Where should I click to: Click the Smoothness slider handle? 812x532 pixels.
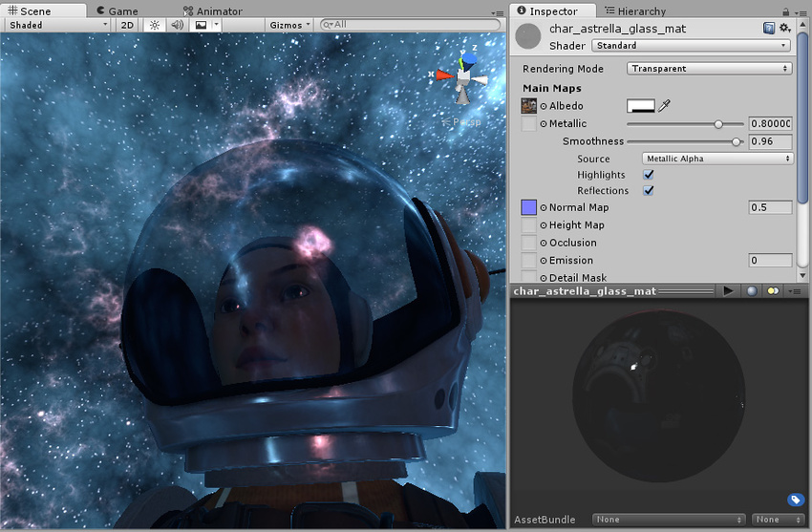(736, 141)
